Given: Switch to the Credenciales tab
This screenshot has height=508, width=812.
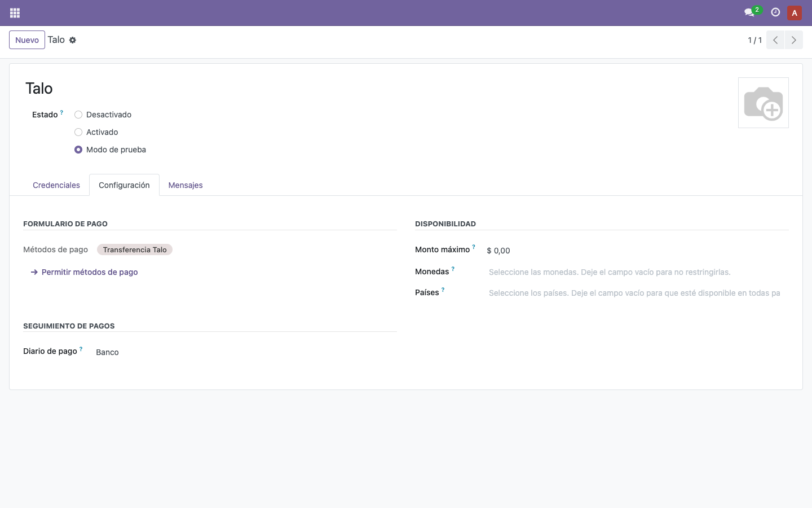Looking at the screenshot, I should click(56, 185).
